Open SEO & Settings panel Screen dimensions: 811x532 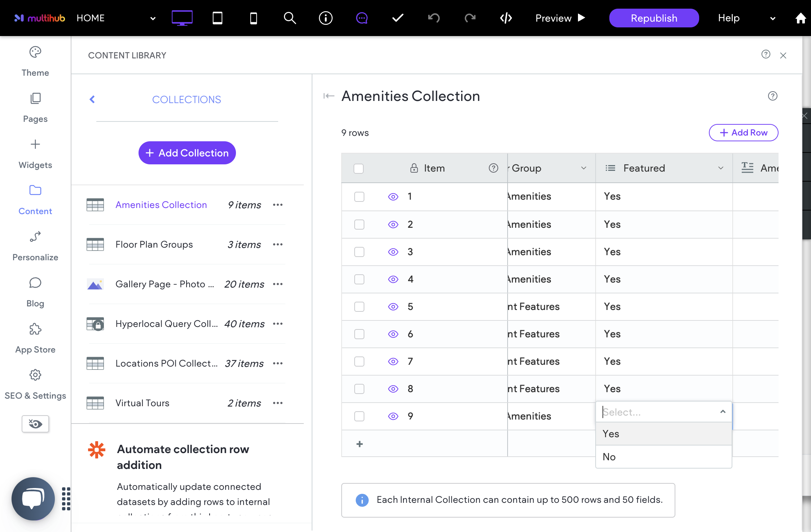35,385
